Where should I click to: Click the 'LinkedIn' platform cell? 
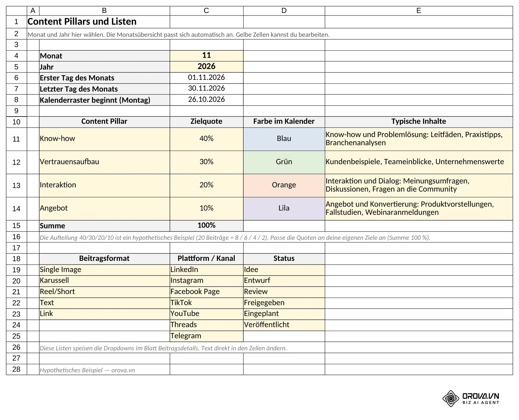206,270
